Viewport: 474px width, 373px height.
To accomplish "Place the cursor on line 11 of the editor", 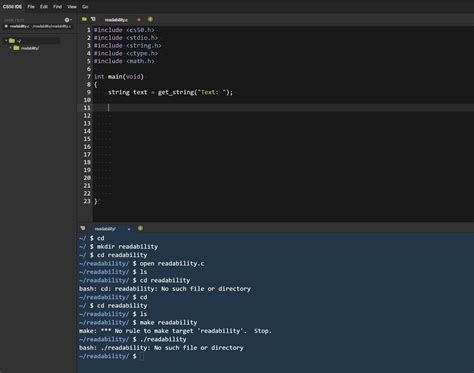I will pyautogui.click(x=283, y=108).
